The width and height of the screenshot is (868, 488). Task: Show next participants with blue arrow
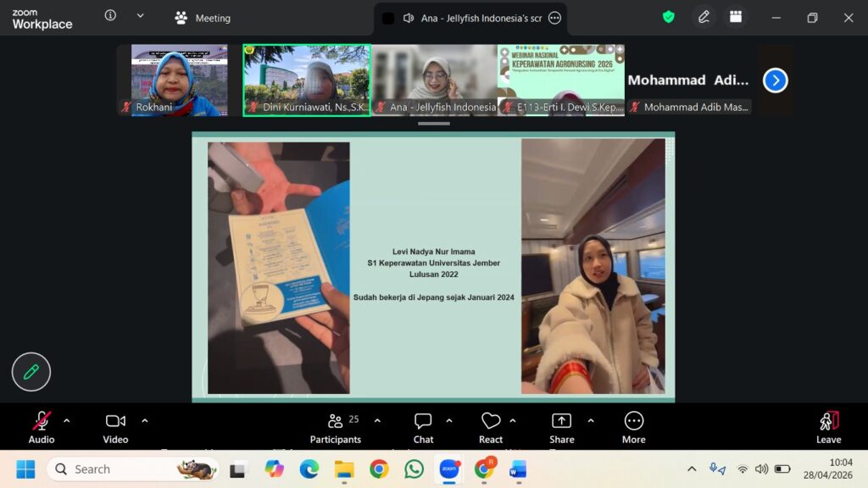pos(775,80)
